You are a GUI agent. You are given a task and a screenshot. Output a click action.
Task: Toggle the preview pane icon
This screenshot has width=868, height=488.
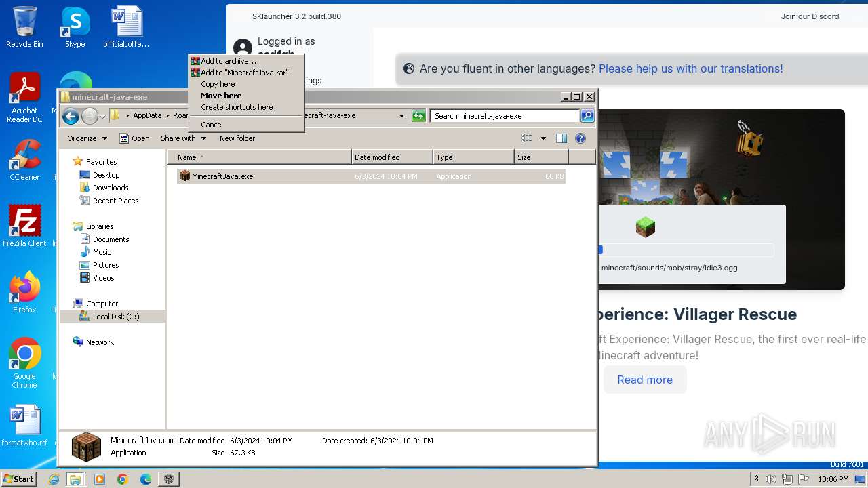point(561,138)
